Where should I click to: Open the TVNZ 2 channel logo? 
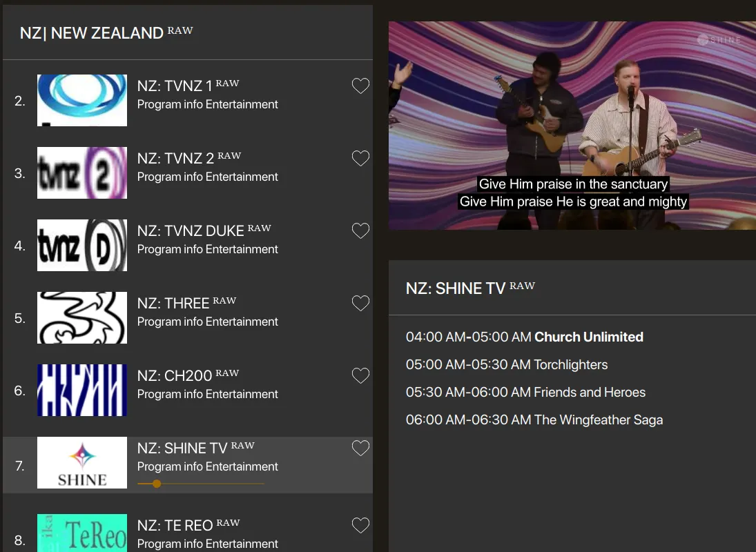click(82, 172)
